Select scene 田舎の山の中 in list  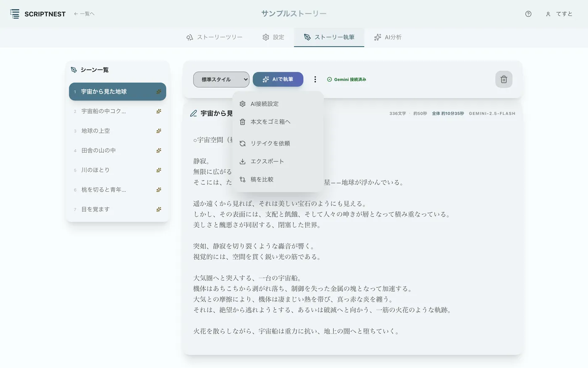[x=118, y=151]
